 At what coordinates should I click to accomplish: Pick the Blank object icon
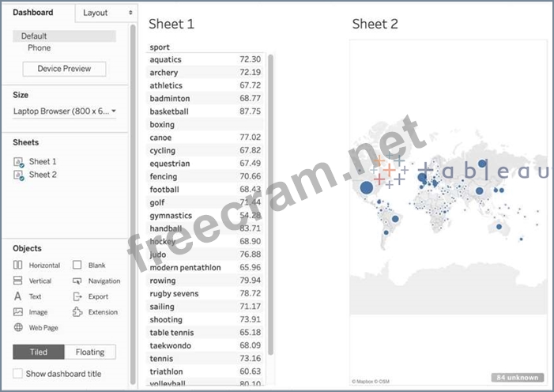[77, 266]
